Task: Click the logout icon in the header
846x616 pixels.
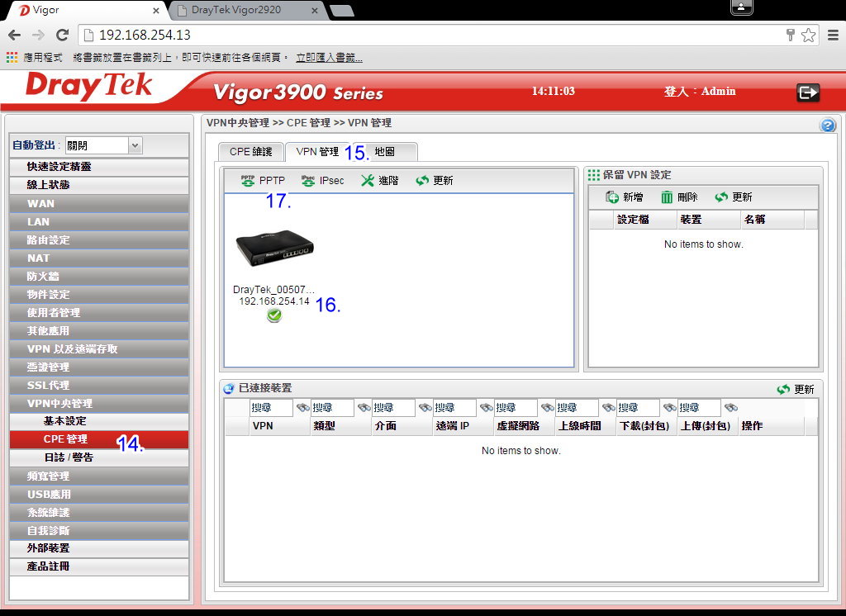Action: coord(808,92)
